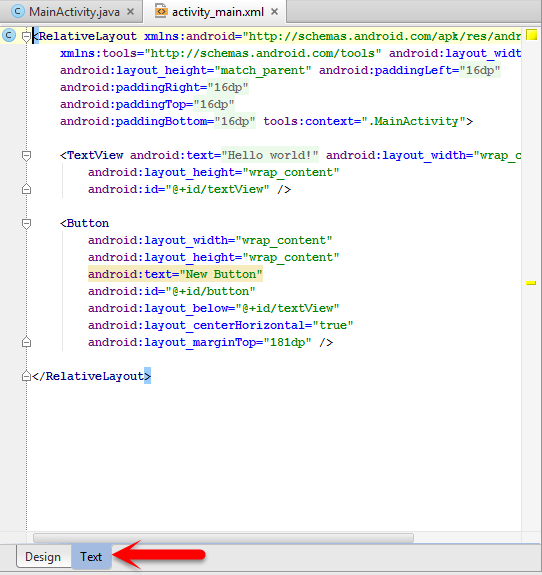Place cursor in highlighted android:text New Button line
The height and width of the screenshot is (575, 542).
point(175,274)
